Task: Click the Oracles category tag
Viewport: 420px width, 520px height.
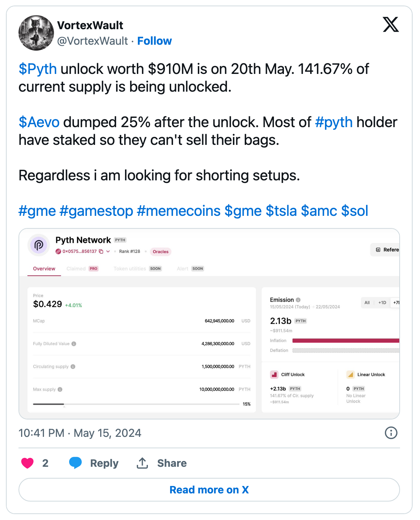Action: 160,252
